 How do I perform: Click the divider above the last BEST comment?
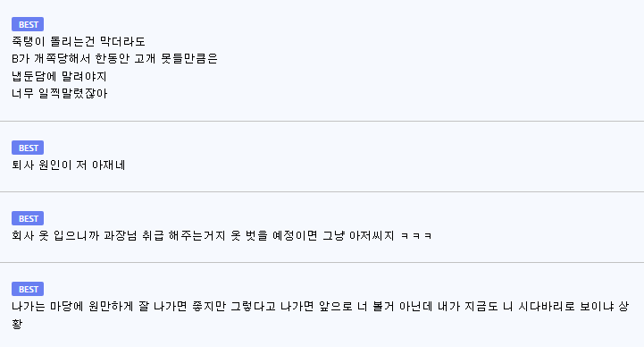(322, 263)
